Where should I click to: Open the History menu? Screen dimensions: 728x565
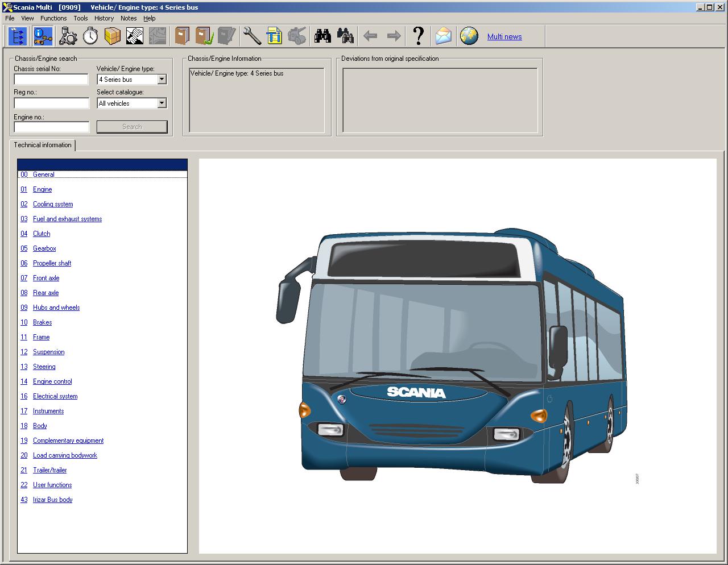pos(104,18)
